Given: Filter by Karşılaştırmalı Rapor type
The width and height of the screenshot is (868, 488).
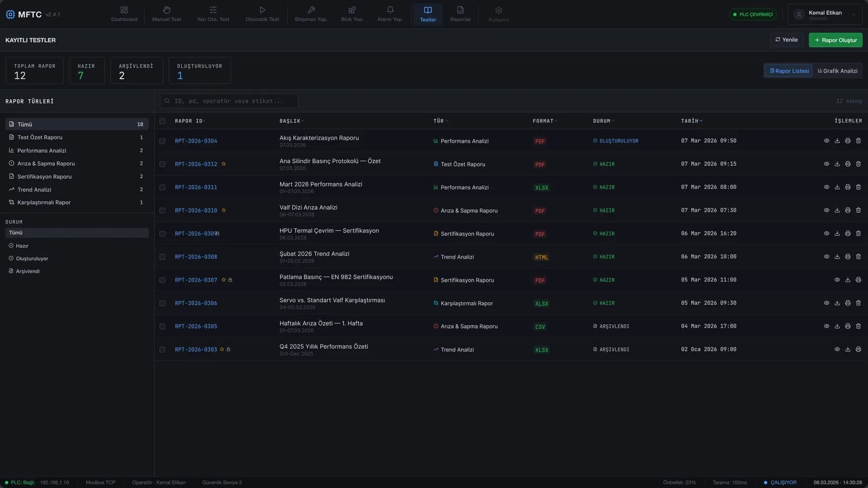Looking at the screenshot, I should (76, 202).
